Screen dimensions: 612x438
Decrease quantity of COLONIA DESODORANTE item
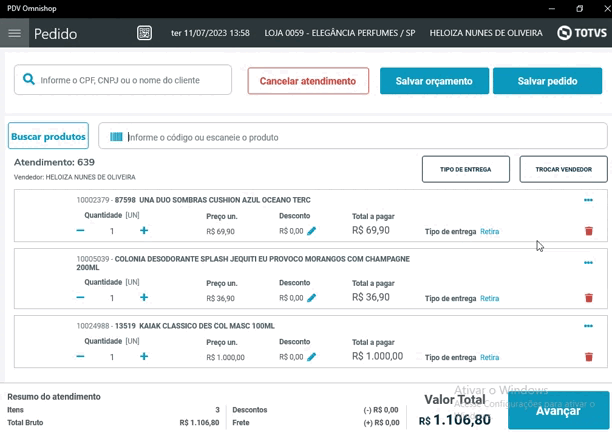(x=81, y=297)
